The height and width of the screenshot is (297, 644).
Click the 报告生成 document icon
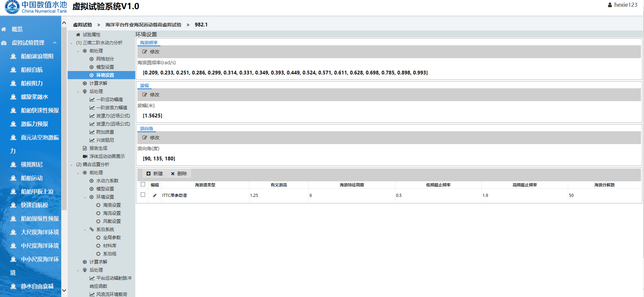85,148
